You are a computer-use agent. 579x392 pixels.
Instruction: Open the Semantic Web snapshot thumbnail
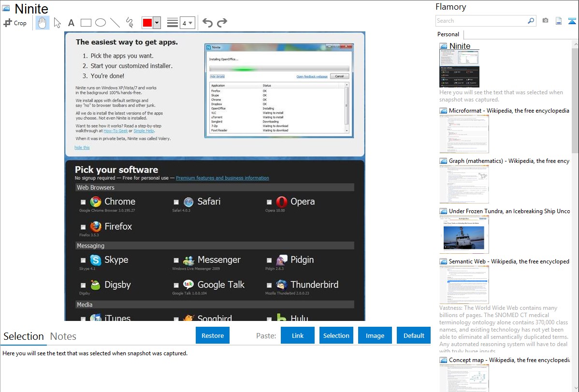tap(464, 285)
